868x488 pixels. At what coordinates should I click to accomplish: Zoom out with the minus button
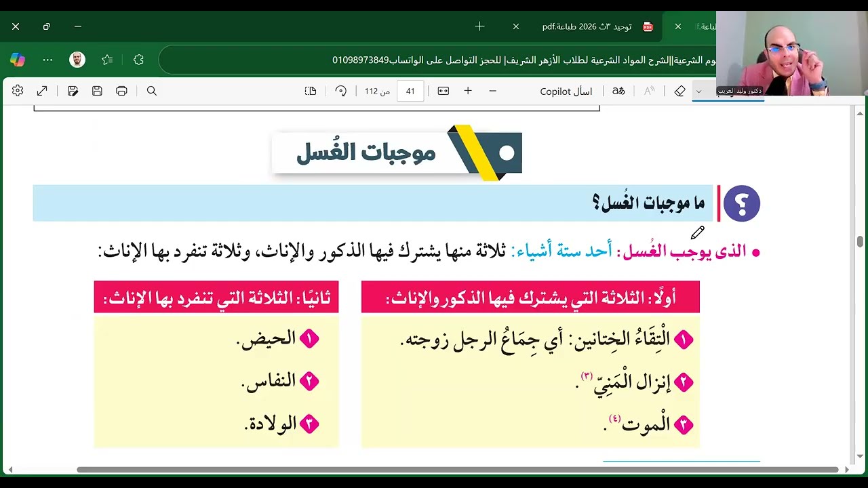[492, 91]
